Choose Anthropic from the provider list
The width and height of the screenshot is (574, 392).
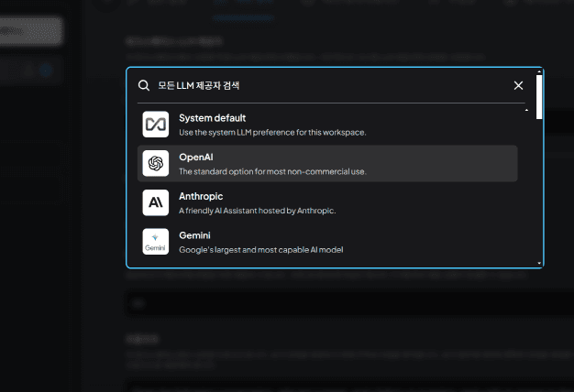coord(327,202)
